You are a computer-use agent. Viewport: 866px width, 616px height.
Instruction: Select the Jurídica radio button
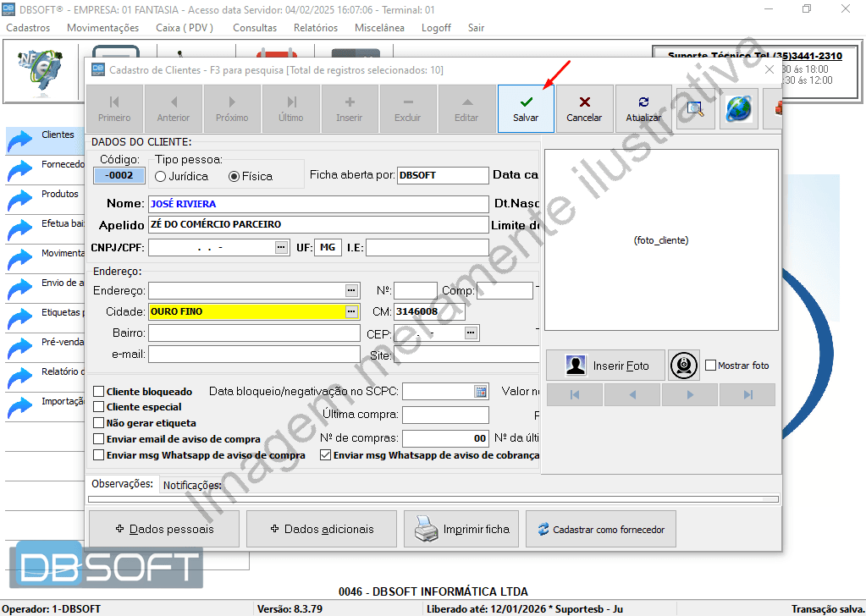click(161, 177)
